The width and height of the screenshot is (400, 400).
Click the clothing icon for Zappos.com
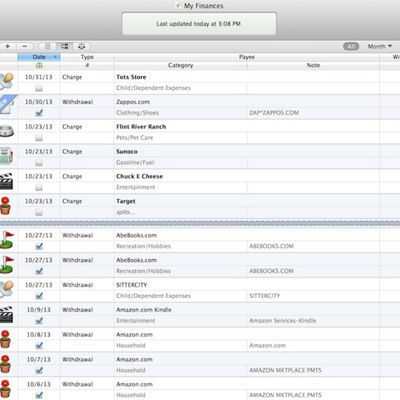click(7, 105)
